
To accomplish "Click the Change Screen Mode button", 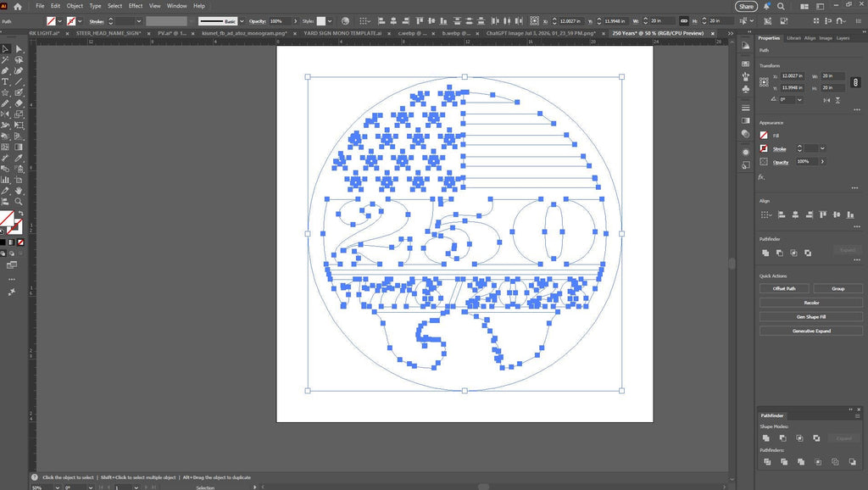I will [x=12, y=265].
